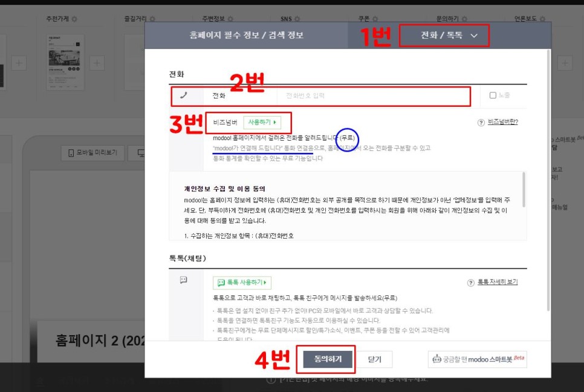Click the 동의하기 button
This screenshot has height=392, width=584.
[x=326, y=359]
